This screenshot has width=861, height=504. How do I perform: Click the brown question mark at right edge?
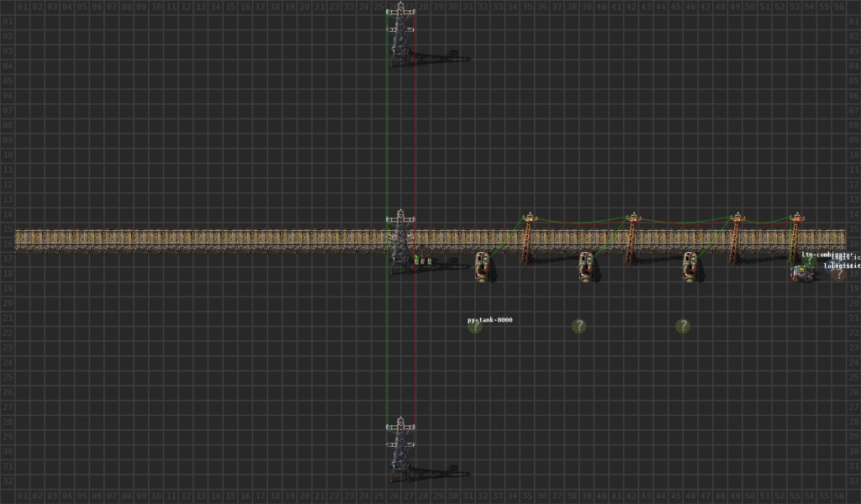coord(838,274)
